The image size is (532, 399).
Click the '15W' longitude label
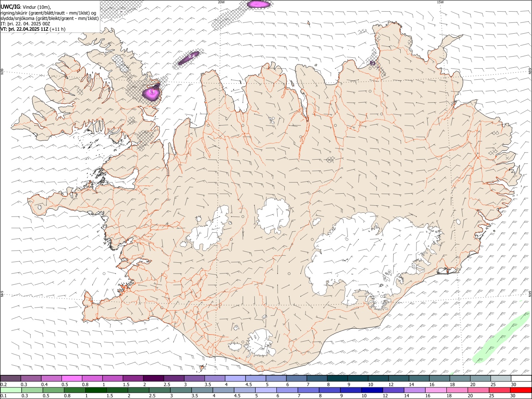440,2
